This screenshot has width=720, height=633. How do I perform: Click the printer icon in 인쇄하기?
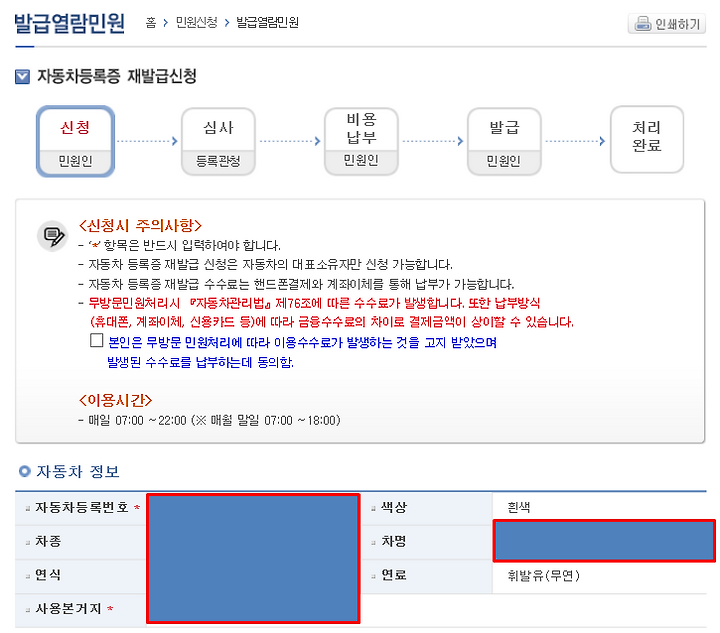click(642, 23)
